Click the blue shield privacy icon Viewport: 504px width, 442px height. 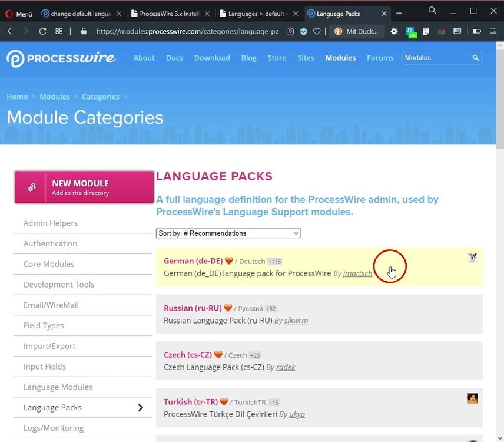pyautogui.click(x=304, y=31)
